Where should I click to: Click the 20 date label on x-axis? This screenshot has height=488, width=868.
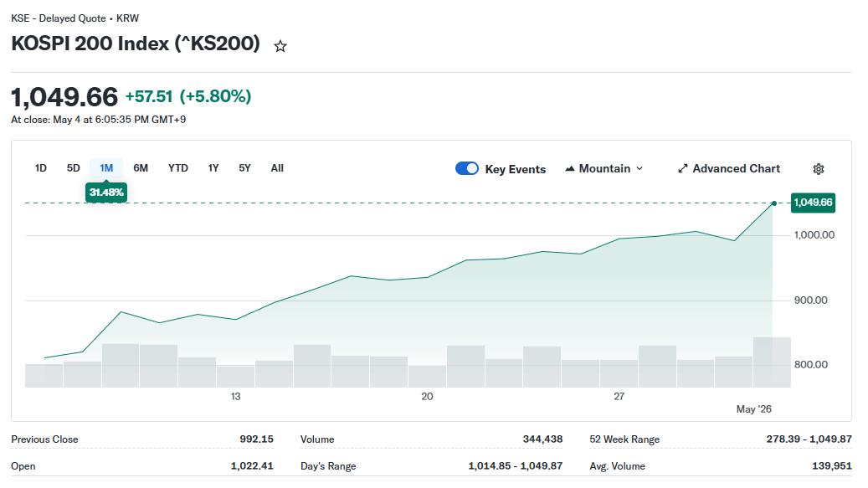point(427,396)
